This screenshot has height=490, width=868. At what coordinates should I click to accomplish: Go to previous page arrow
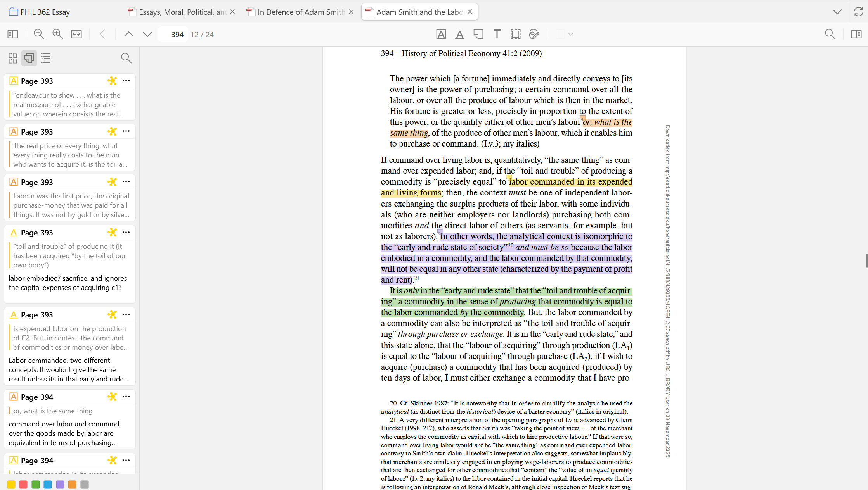pyautogui.click(x=128, y=34)
